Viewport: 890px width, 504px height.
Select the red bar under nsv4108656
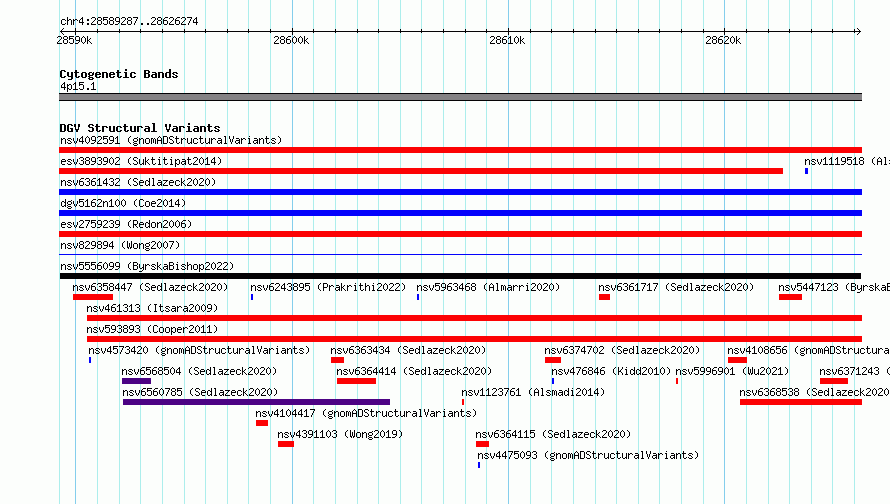(737, 360)
